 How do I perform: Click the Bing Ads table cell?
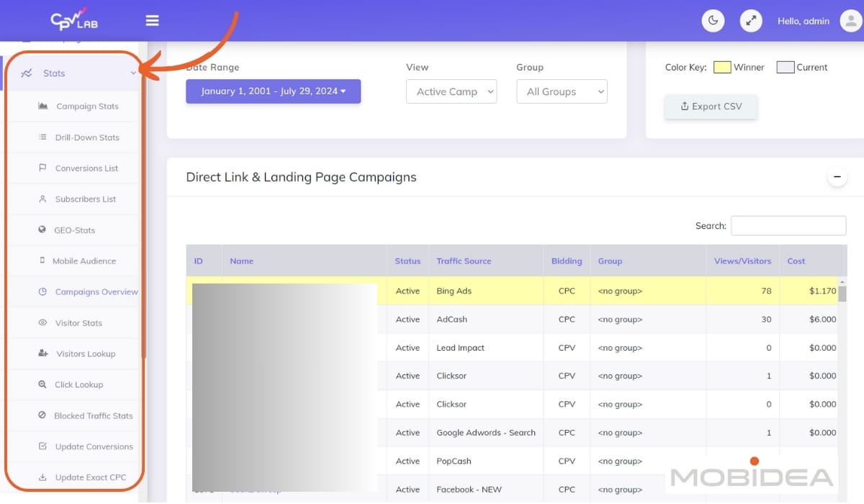(x=486, y=291)
